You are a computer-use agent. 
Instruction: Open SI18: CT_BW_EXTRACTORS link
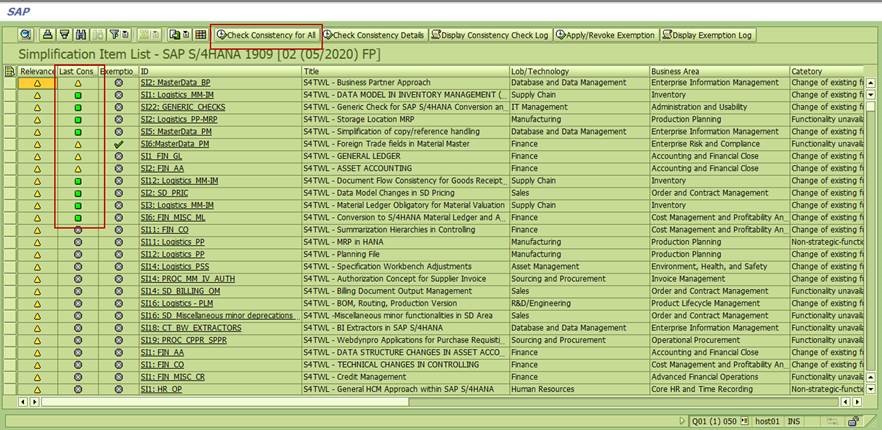pos(191,328)
